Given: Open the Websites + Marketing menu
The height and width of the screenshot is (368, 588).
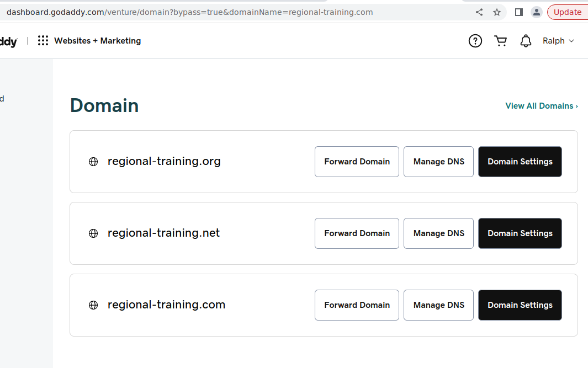Looking at the screenshot, I should point(97,41).
